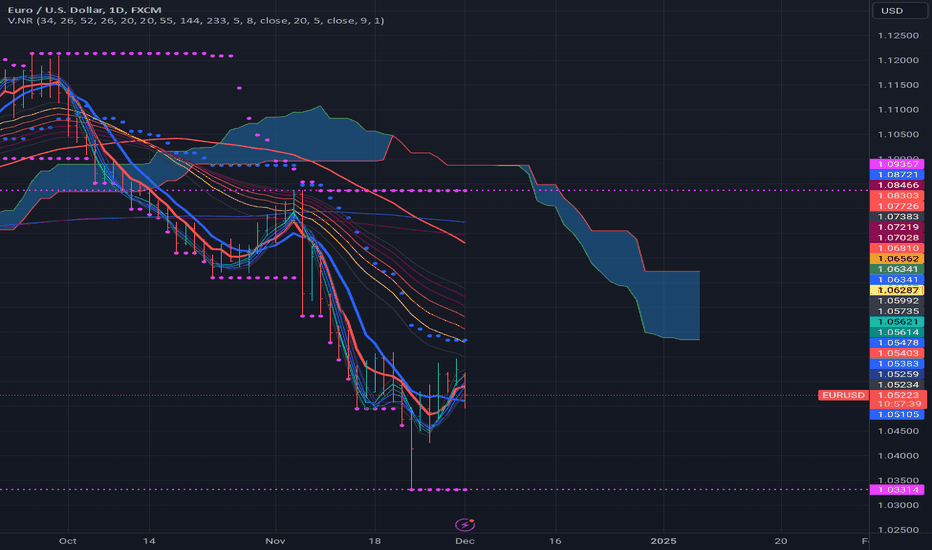932x550 pixels.
Task: Click the 1.08721 blue price label
Action: (x=897, y=175)
